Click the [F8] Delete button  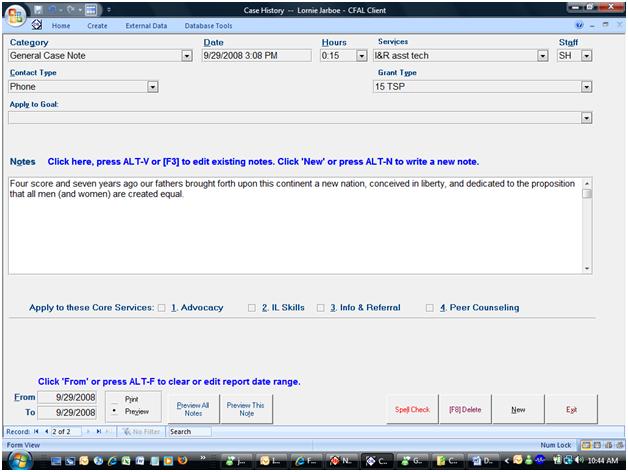(465, 409)
